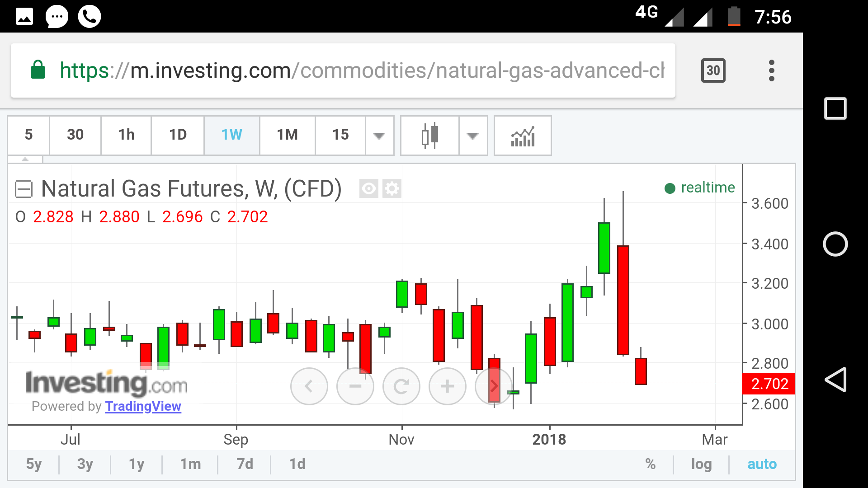Expand timeframe interval dropdown arrow
Image resolution: width=868 pixels, height=488 pixels.
(379, 135)
